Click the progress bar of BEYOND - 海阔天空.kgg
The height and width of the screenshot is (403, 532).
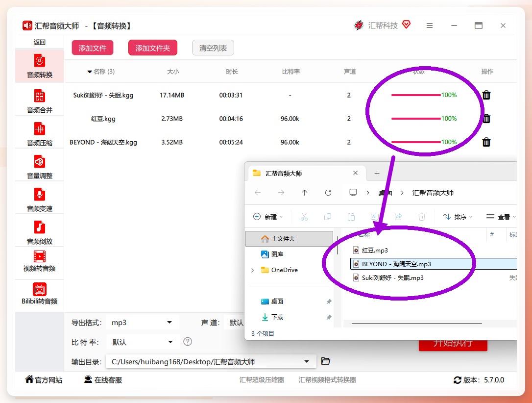[416, 142]
